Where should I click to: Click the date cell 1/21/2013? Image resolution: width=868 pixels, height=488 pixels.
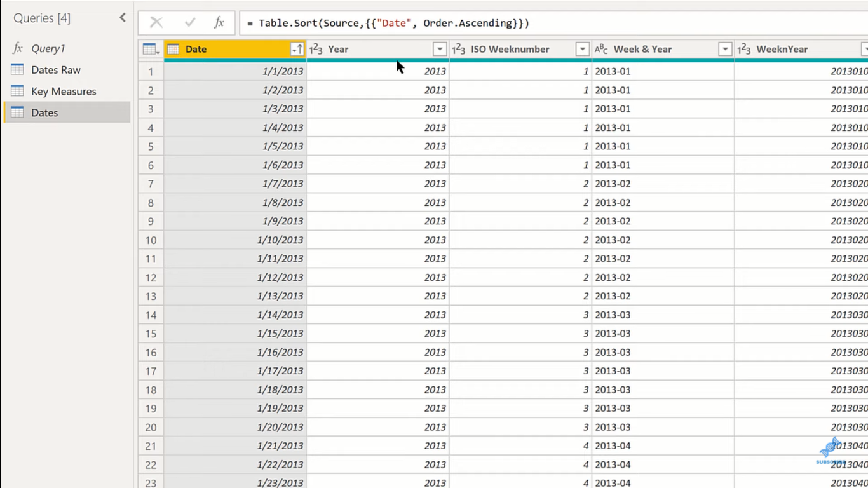[x=235, y=445]
